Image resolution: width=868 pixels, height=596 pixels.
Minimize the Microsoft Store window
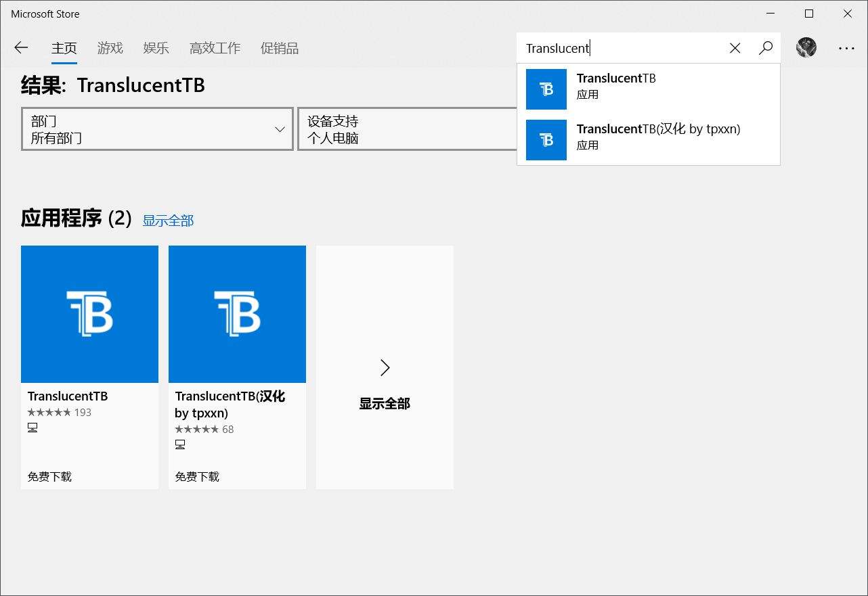coord(771,14)
